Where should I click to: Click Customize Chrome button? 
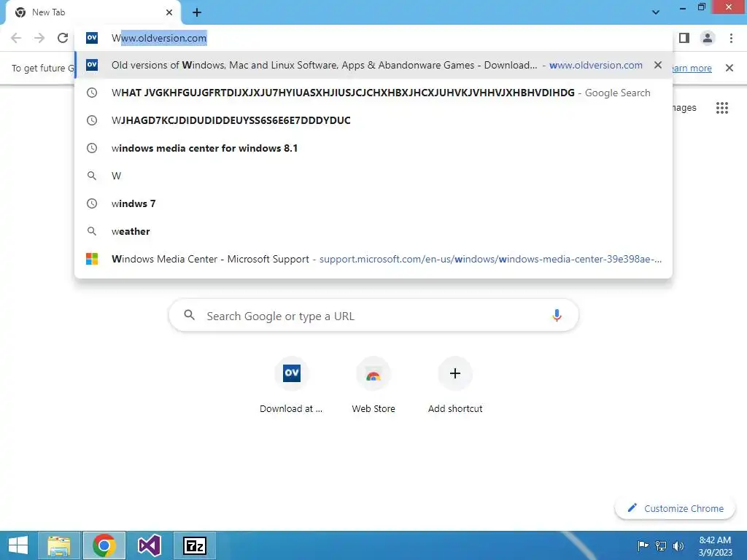pos(675,508)
